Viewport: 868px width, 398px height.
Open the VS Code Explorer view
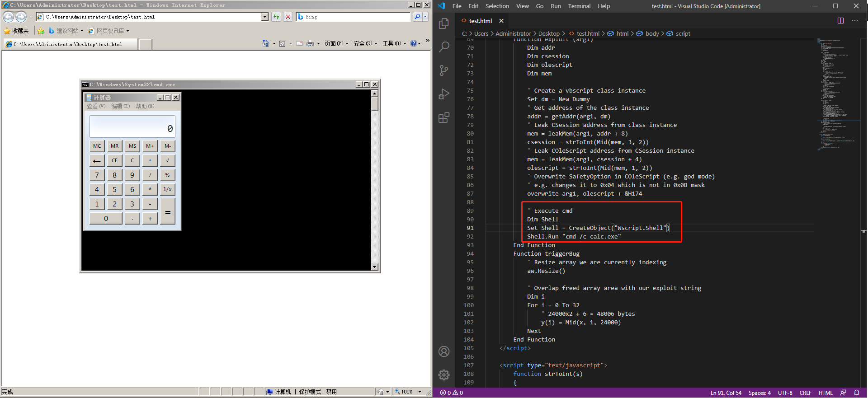(444, 23)
